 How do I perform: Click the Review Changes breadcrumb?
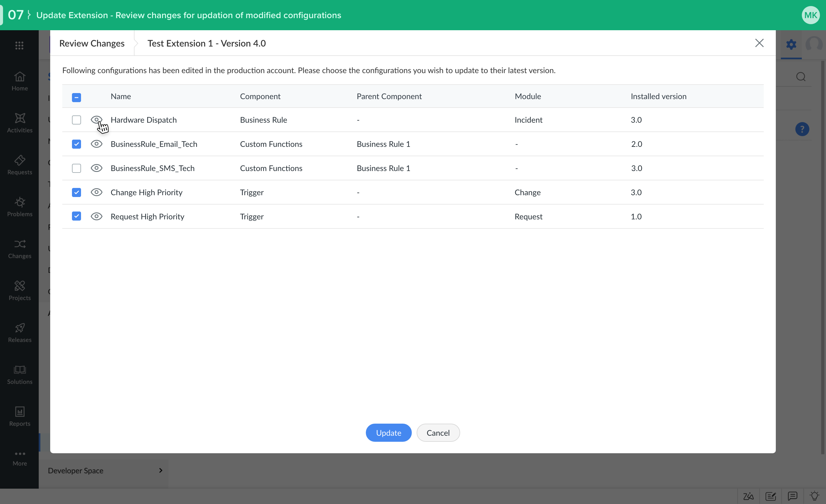[92, 43]
